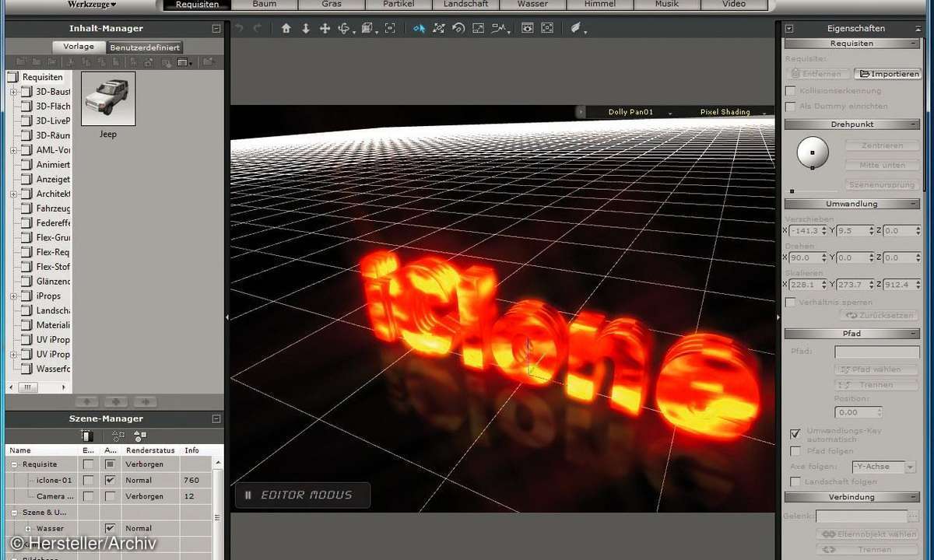Screen dimensions: 934x560
Task: Select the camera orbit rotate tool
Action: point(345,28)
